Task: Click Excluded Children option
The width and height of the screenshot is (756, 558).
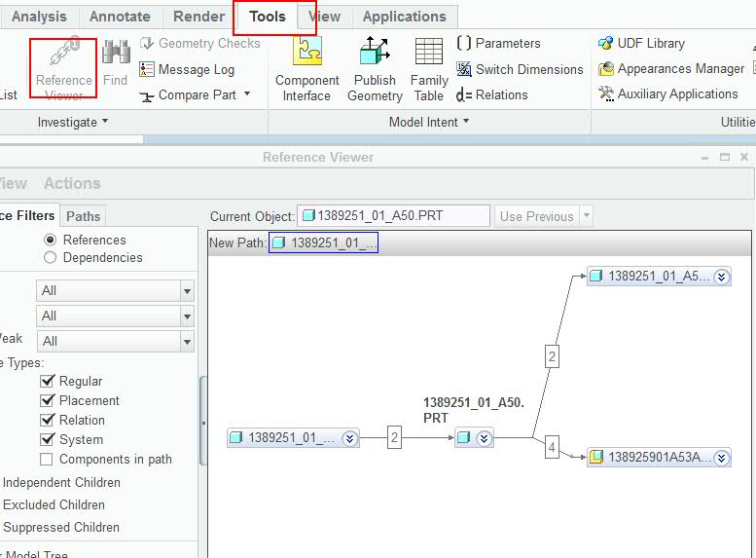Action: (54, 504)
